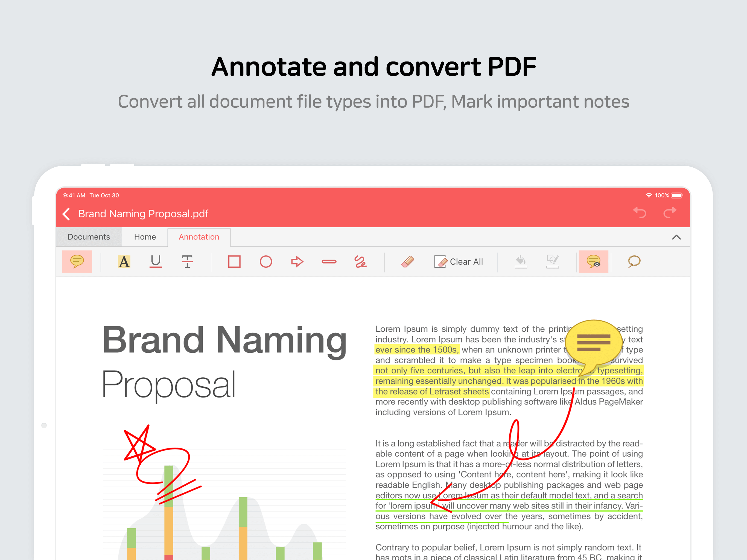This screenshot has width=747, height=560.
Task: Select the Rectangle shape tool
Action: pyautogui.click(x=234, y=261)
